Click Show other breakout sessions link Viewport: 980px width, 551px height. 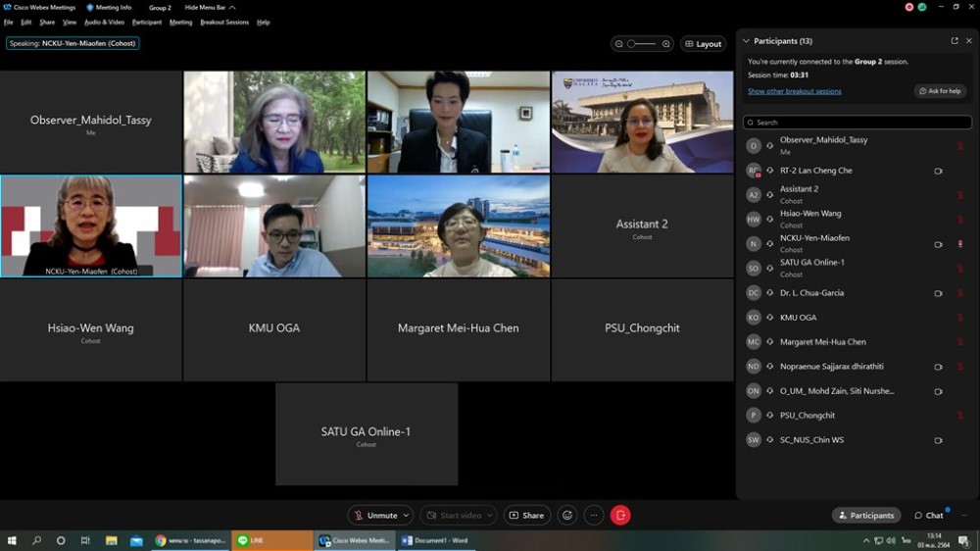pyautogui.click(x=794, y=91)
